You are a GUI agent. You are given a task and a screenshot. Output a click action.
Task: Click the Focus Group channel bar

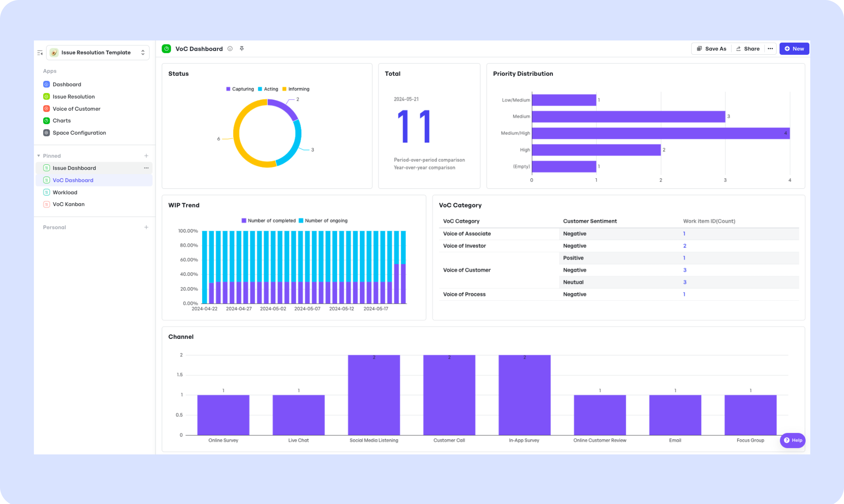click(x=750, y=415)
